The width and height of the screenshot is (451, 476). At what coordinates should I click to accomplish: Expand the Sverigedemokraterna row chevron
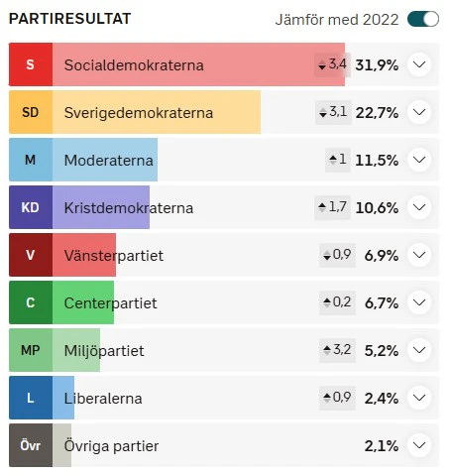tap(419, 112)
